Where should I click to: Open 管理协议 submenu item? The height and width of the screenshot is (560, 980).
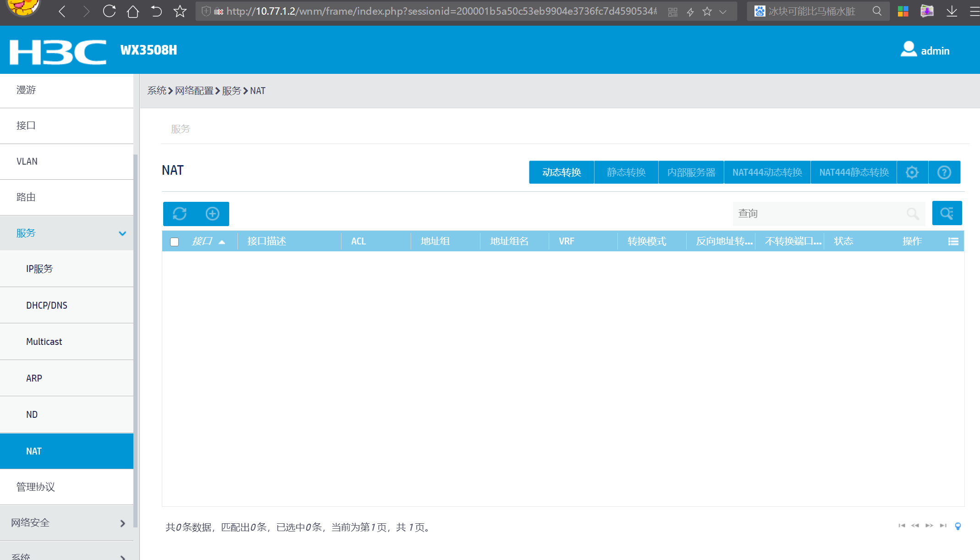pyautogui.click(x=66, y=487)
